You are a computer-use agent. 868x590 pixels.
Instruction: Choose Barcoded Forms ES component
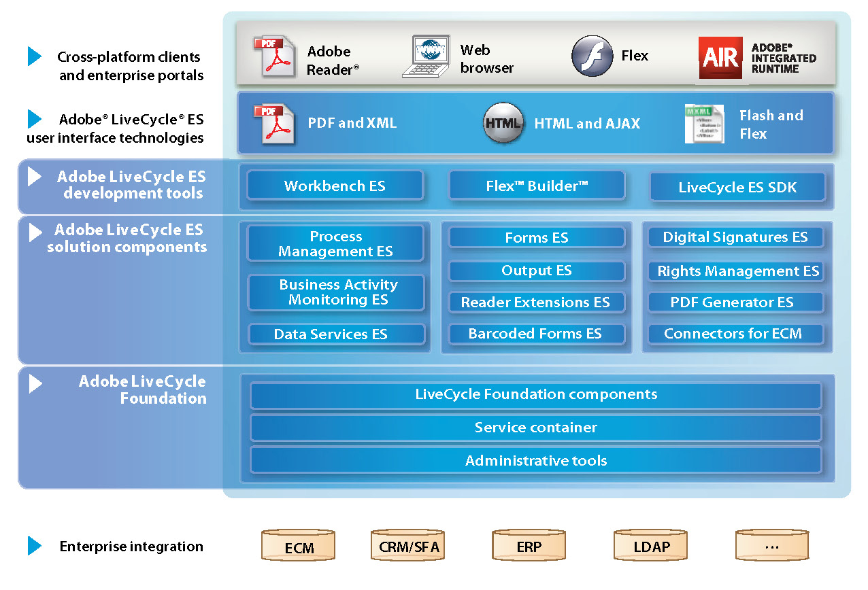pyautogui.click(x=537, y=334)
